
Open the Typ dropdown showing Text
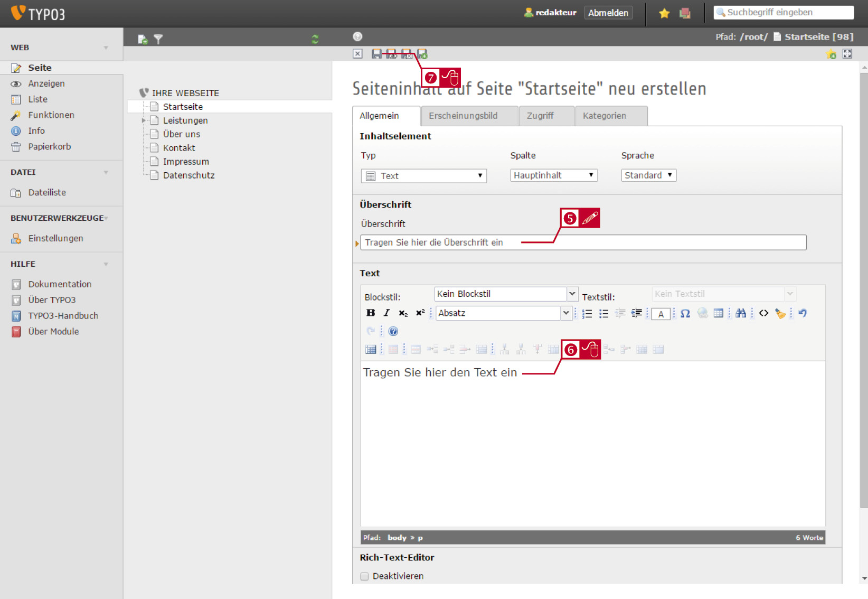tap(423, 176)
